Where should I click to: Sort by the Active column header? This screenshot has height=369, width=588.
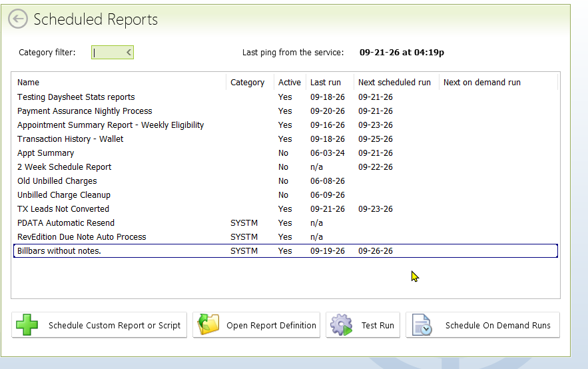pyautogui.click(x=289, y=82)
